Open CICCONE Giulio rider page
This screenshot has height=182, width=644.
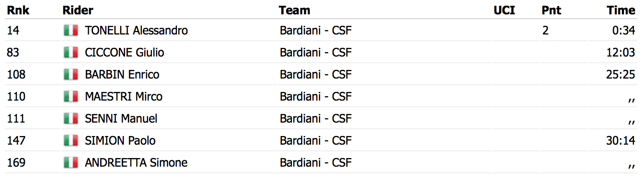click(x=125, y=53)
